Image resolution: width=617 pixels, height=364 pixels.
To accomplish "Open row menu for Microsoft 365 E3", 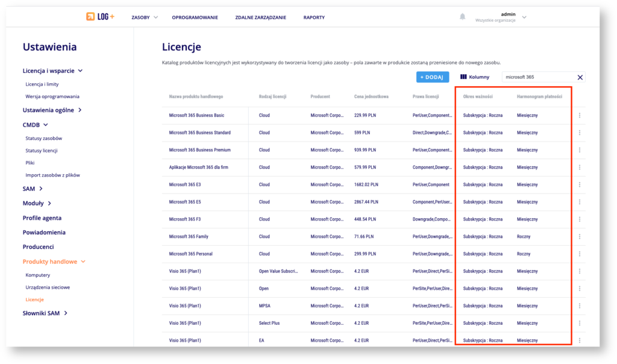I will [580, 184].
